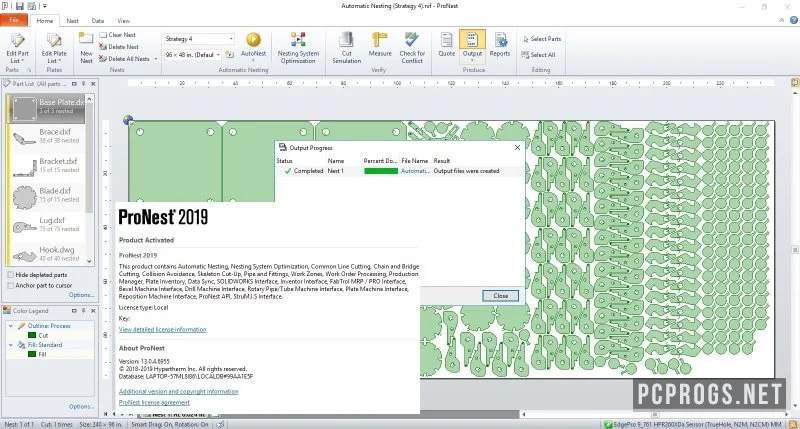Open the File menu
Image resolution: width=800 pixels, height=429 pixels.
click(x=14, y=20)
